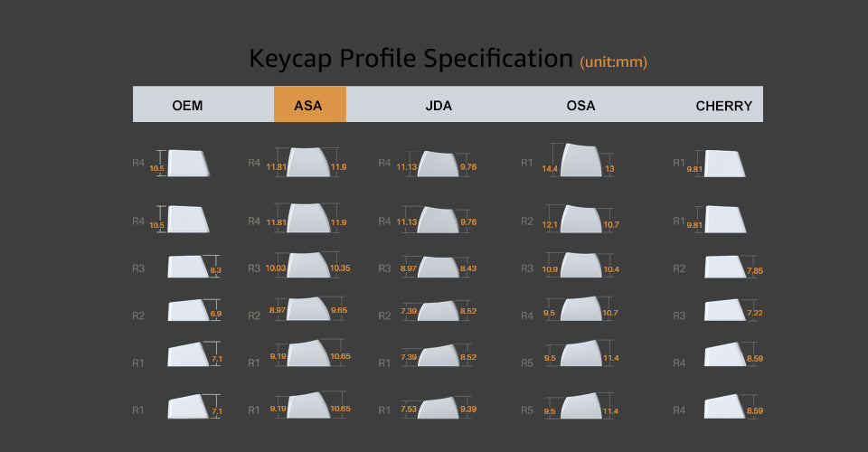Image resolution: width=868 pixels, height=452 pixels.
Task: Go to the CHERRY profile tab
Action: (723, 105)
